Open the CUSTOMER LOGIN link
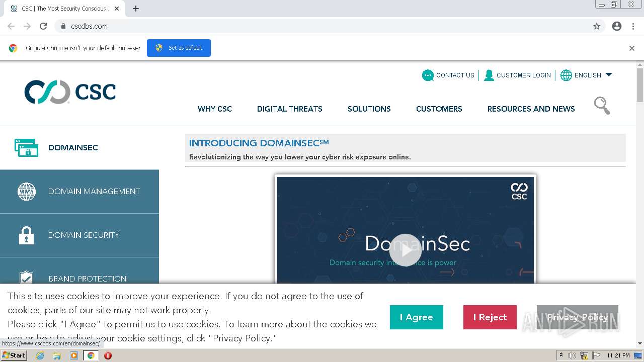Image resolution: width=644 pixels, height=362 pixels. 524,75
